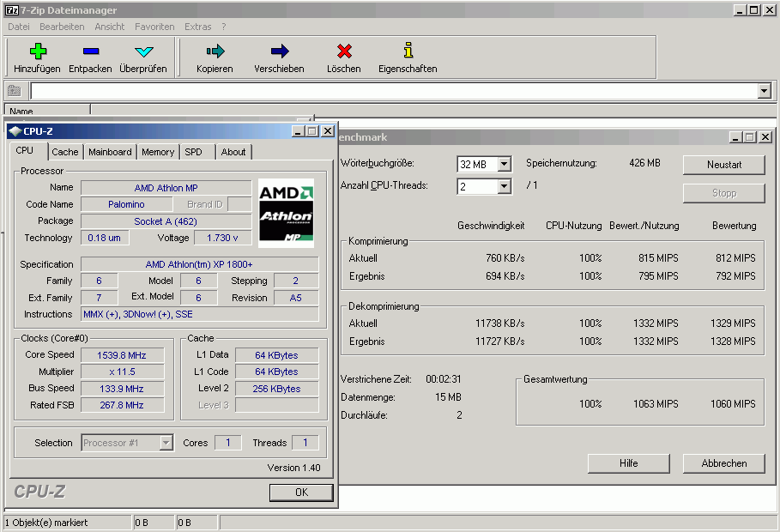The height and width of the screenshot is (532, 780).
Task: Click the Instructions value MMX (+), 3DNow! (+), SSE
Action: tap(199, 314)
